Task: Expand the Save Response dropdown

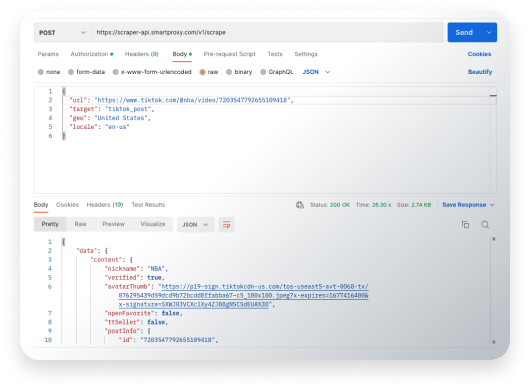Action: pyautogui.click(x=492, y=205)
